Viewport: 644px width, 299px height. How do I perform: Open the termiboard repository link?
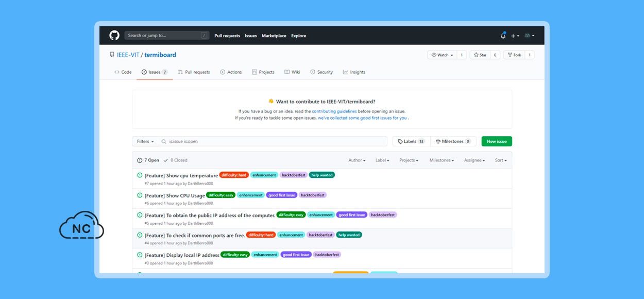(x=160, y=55)
